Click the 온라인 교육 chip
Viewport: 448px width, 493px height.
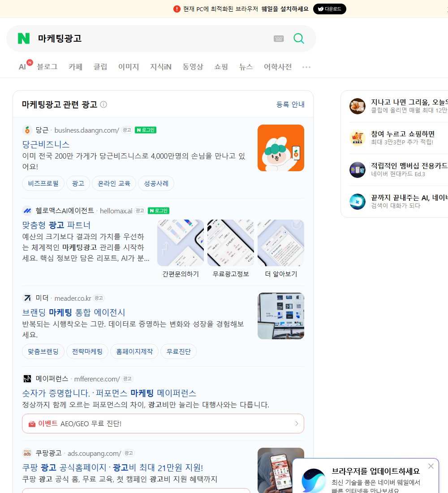114,183
